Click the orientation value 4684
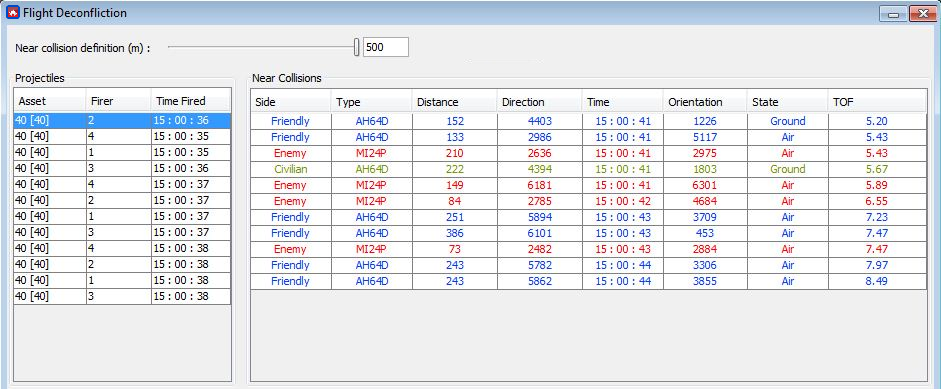The width and height of the screenshot is (941, 390). (x=705, y=201)
